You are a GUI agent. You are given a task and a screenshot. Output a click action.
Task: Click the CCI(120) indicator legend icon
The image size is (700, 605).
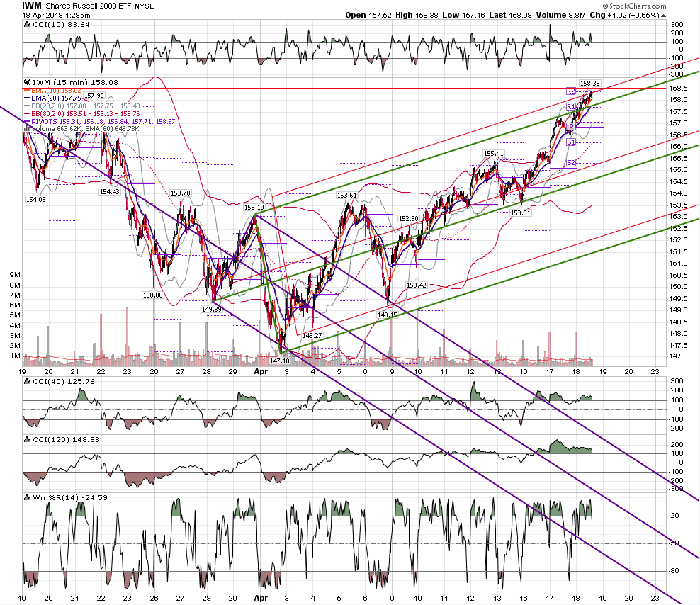[27, 440]
